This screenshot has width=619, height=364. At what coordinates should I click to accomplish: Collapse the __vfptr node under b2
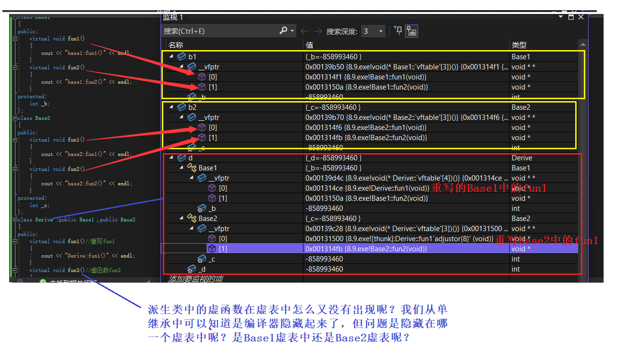coord(182,117)
